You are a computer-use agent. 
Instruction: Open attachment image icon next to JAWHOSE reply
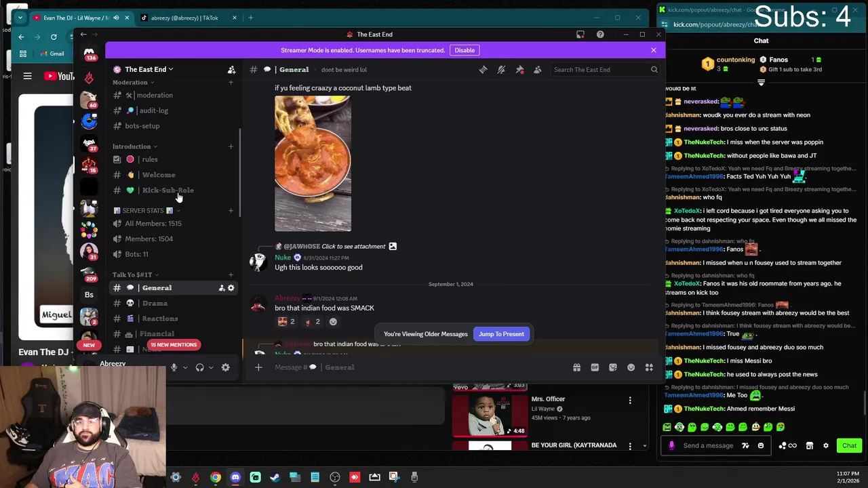coord(393,246)
